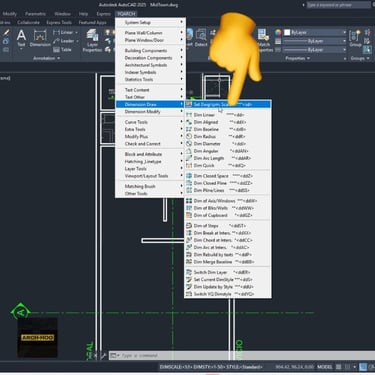Choose Dim Arc at Inters. entry
The image size is (375, 375).
(x=228, y=247)
